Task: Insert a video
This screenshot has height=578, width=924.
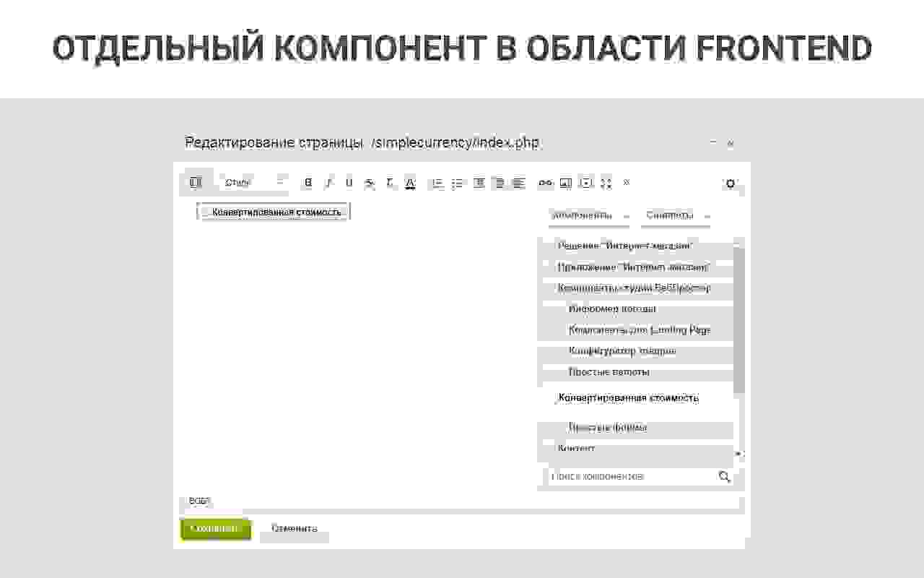Action: click(x=586, y=183)
